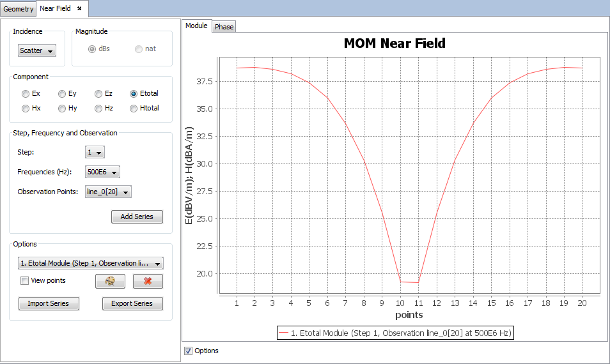The width and height of the screenshot is (610, 364).
Task: Open the Etotal Module series selector
Action: click(91, 263)
